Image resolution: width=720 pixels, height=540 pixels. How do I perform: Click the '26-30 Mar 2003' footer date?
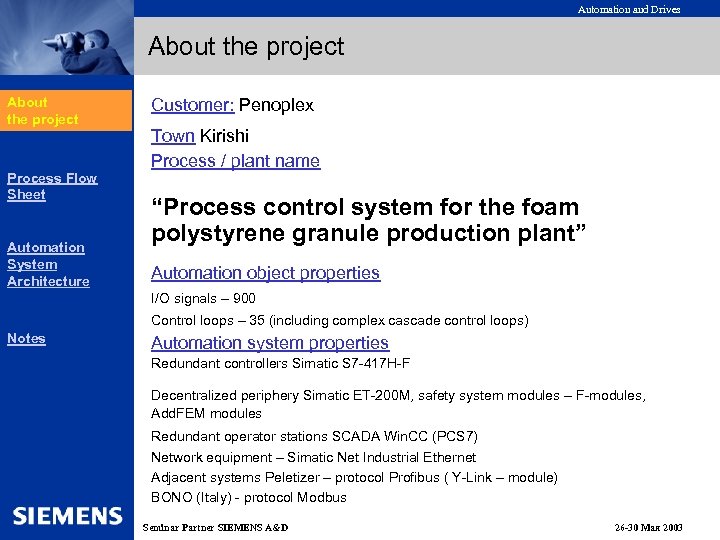[648, 528]
